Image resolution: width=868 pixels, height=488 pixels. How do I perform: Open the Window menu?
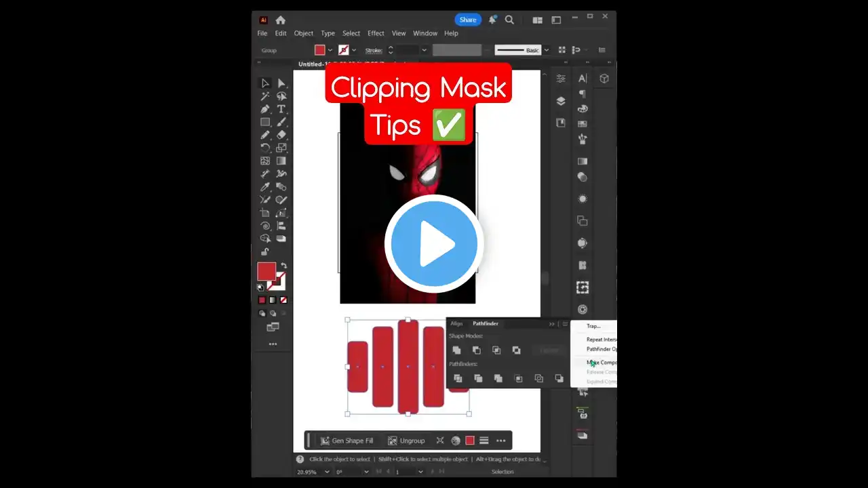click(425, 33)
